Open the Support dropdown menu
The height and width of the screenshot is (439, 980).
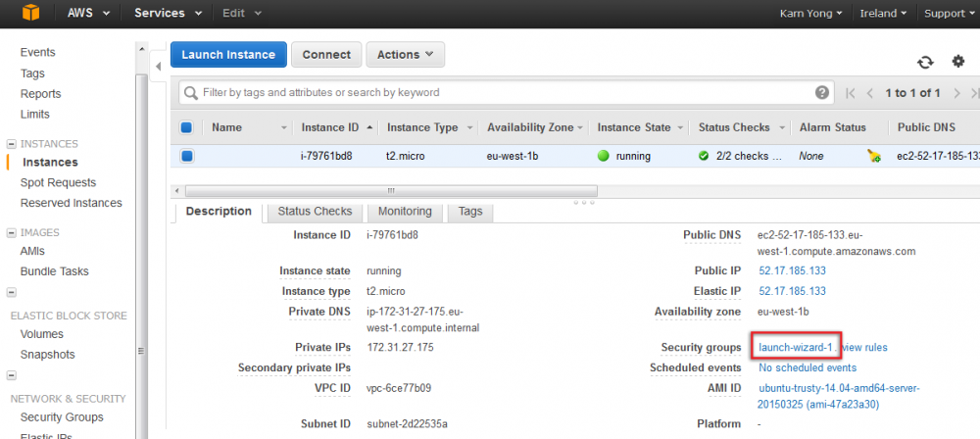pyautogui.click(x=949, y=13)
